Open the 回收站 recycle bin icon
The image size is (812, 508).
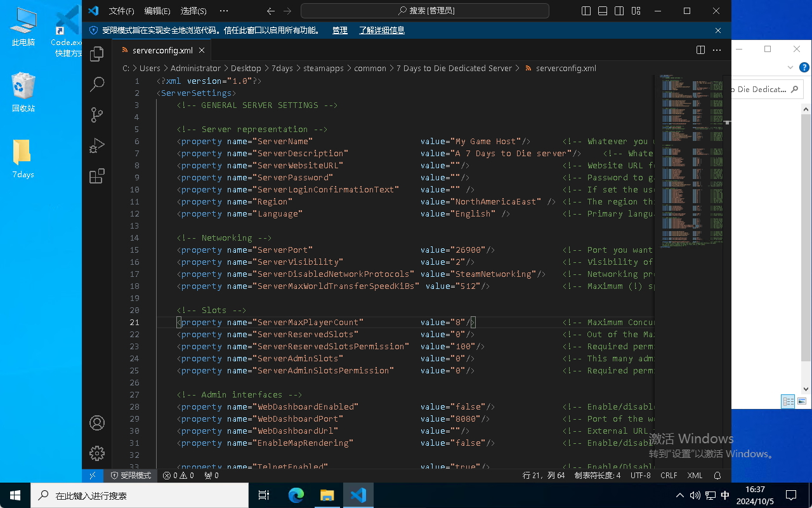23,92
